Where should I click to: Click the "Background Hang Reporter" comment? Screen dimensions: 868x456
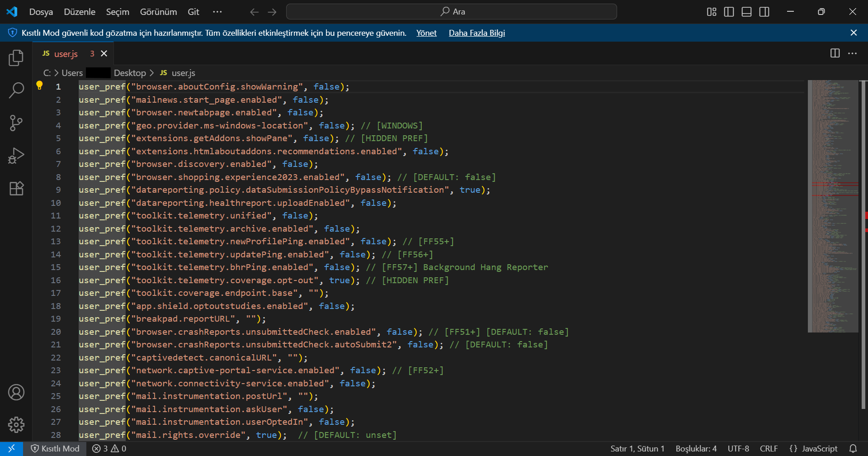tap(486, 267)
